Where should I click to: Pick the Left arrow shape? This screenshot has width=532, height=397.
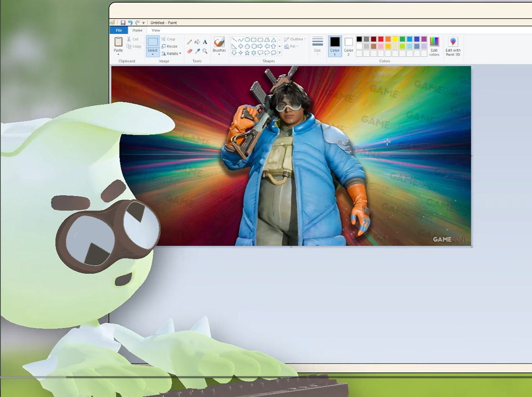tap(267, 46)
